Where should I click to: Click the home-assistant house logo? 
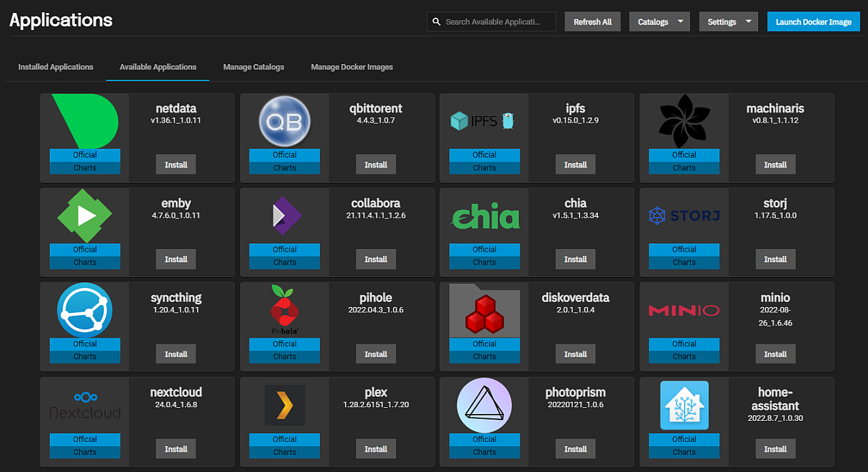point(684,405)
